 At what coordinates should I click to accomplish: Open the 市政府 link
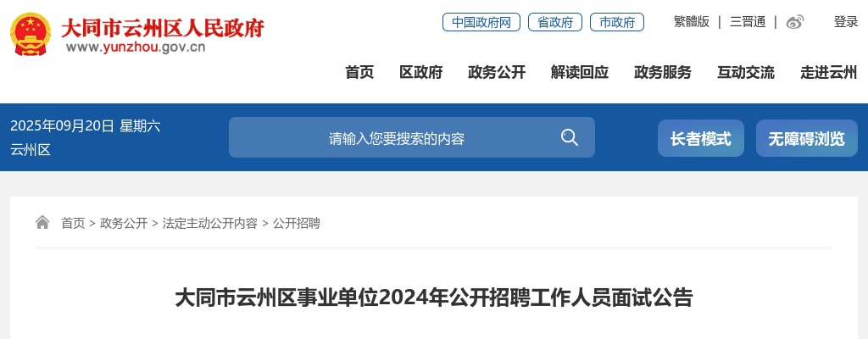[x=617, y=22]
